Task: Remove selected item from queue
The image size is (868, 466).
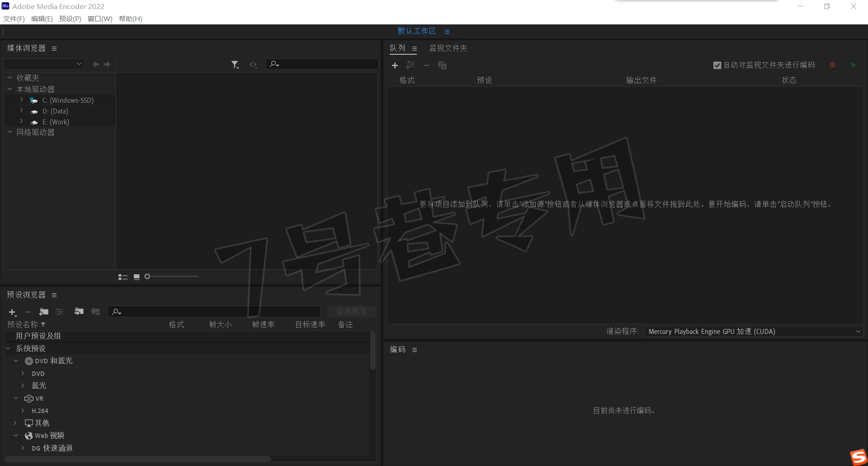Action: point(426,65)
